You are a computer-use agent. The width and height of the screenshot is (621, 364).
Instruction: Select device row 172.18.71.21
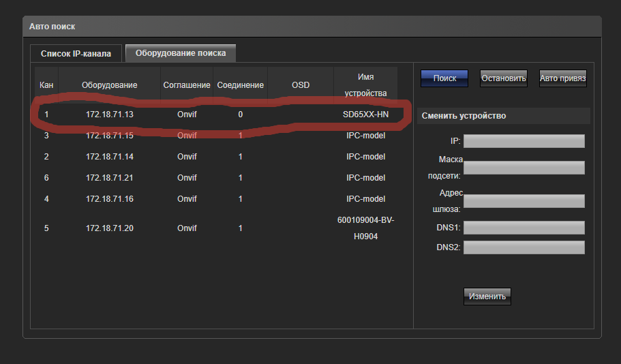(x=110, y=178)
